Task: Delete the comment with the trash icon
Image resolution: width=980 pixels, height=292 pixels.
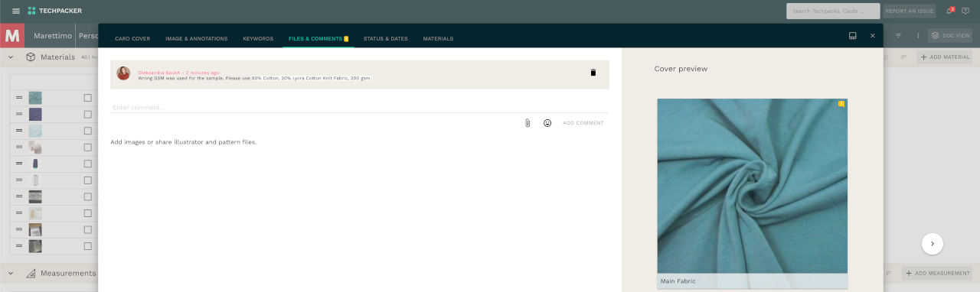Action: (x=593, y=73)
